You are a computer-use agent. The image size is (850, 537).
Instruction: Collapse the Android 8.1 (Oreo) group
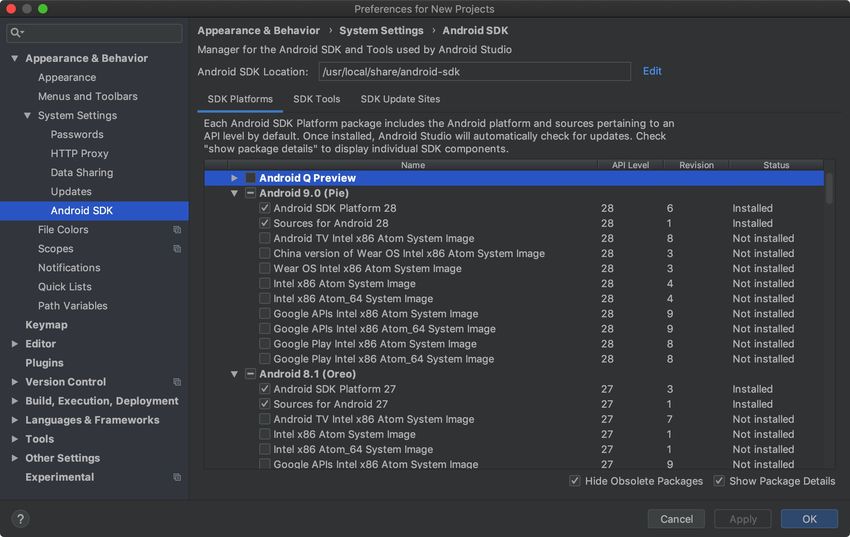point(234,374)
